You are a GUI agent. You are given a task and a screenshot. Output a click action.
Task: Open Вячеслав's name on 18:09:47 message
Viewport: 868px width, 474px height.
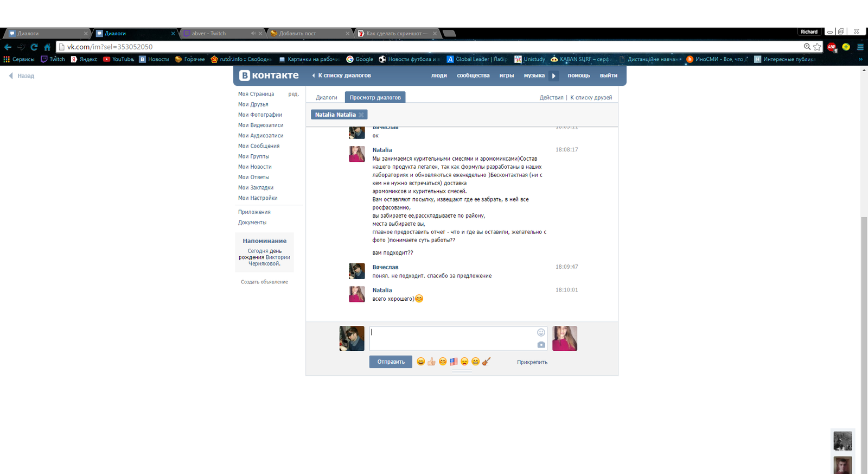pos(385,267)
